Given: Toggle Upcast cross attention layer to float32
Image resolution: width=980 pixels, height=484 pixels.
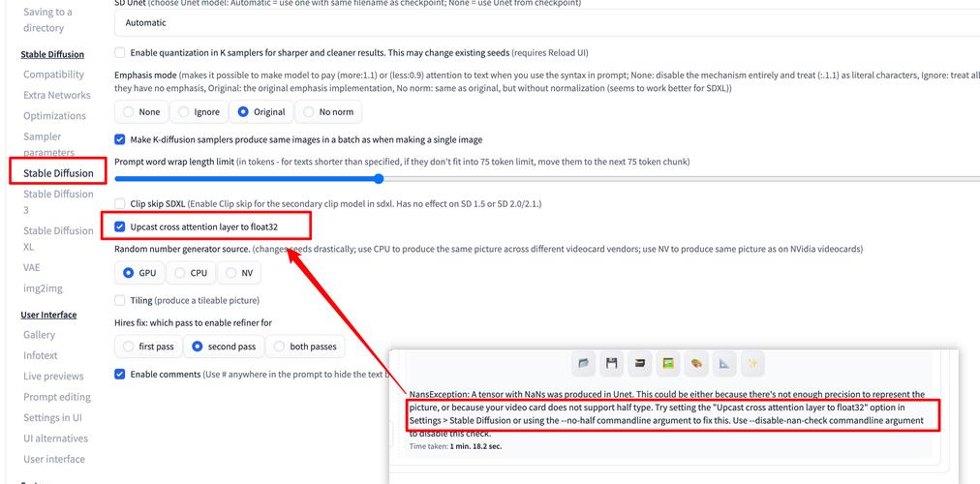Looking at the screenshot, I should pyautogui.click(x=120, y=227).
